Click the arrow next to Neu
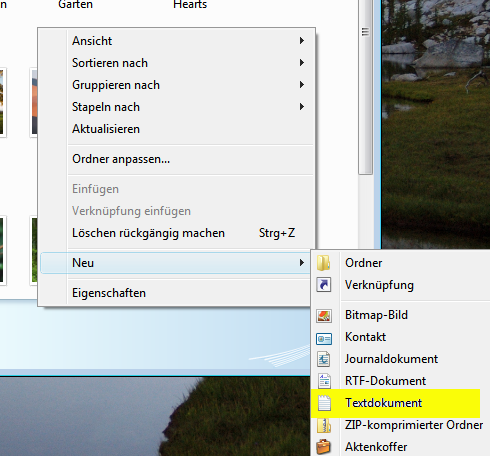This screenshot has width=490, height=456. tap(302, 263)
